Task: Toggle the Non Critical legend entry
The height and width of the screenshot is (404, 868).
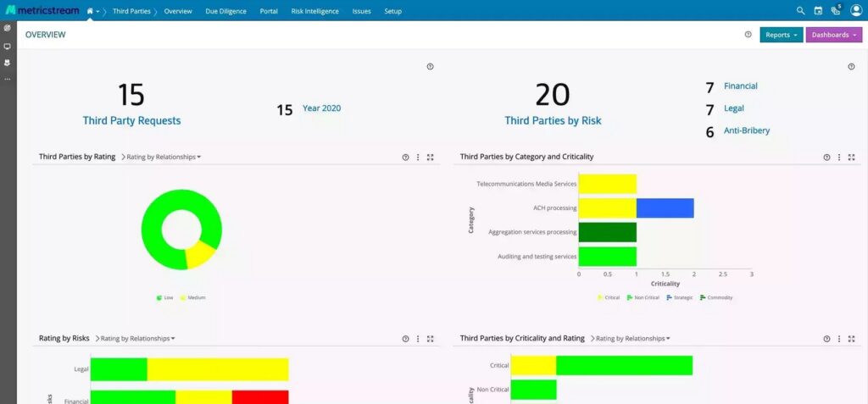Action: click(643, 298)
